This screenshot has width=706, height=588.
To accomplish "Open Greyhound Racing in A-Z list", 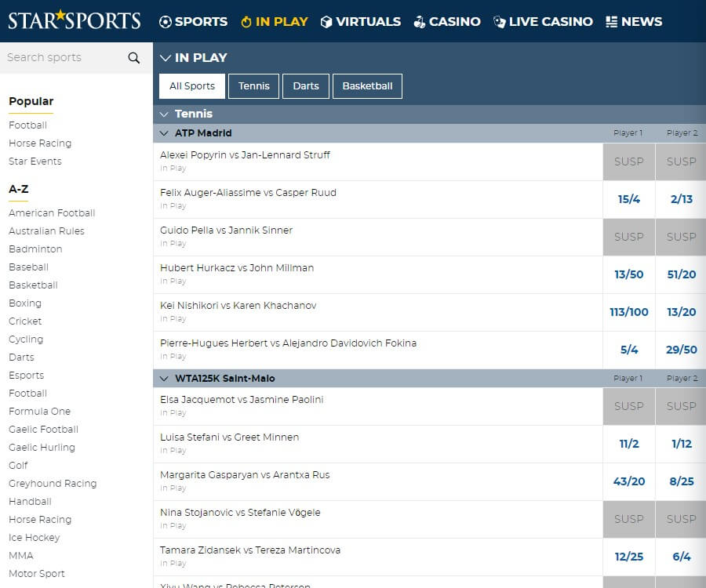I will [53, 484].
